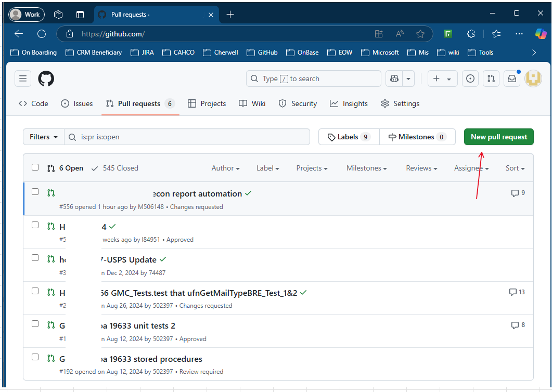Screen dimensions: 552x392
Task: Open the hamburger navigation menu
Action: tap(23, 79)
